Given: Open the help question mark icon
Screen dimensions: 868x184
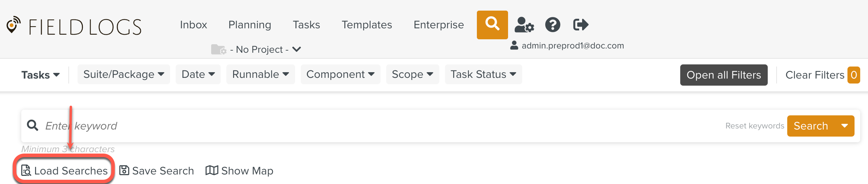Looking at the screenshot, I should click(x=552, y=25).
